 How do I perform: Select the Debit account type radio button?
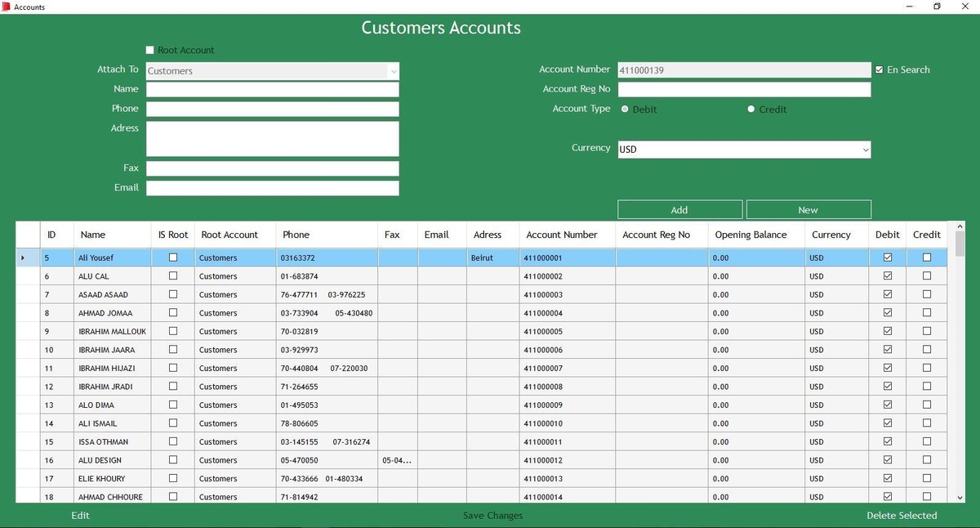625,109
